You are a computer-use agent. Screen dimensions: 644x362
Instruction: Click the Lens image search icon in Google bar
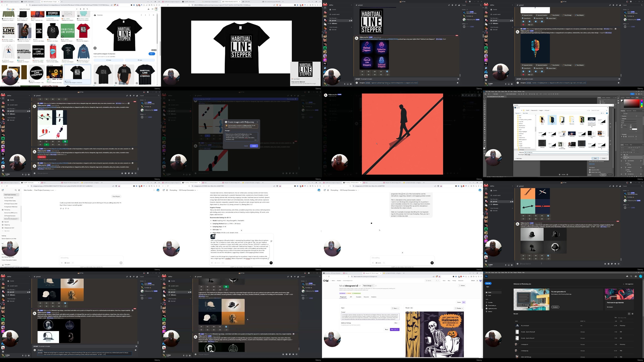pyautogui.click(x=84, y=9)
